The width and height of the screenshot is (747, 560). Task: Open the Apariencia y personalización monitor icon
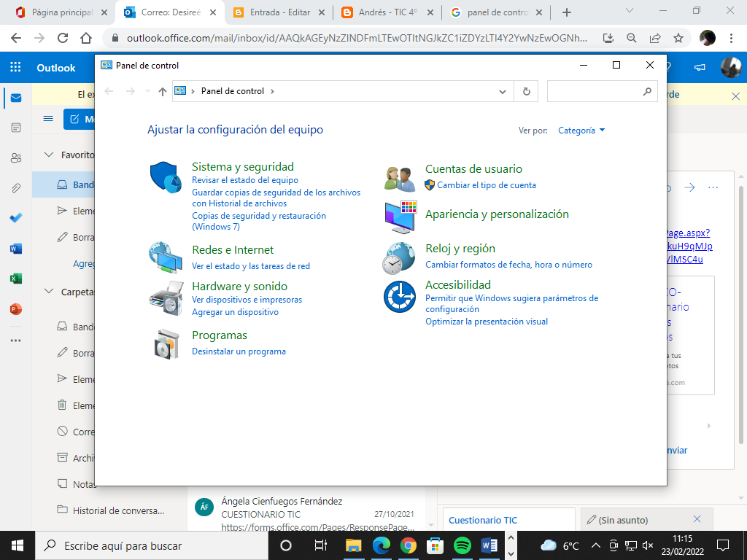click(400, 217)
